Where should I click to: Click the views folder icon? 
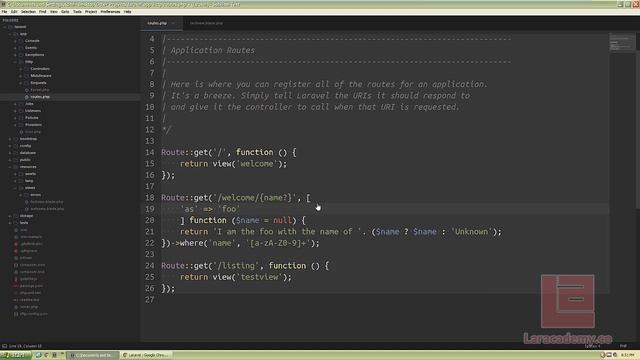(21, 188)
